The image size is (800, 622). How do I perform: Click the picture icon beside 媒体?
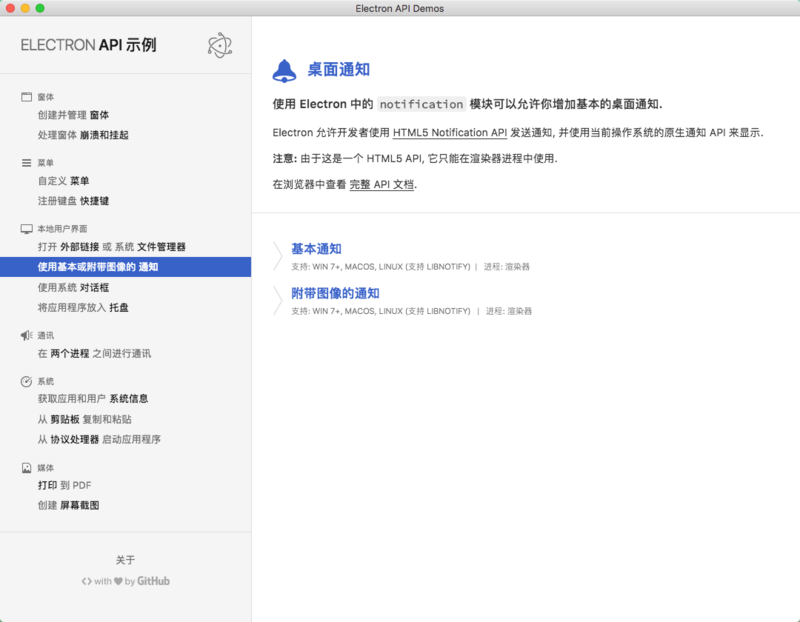(x=27, y=468)
